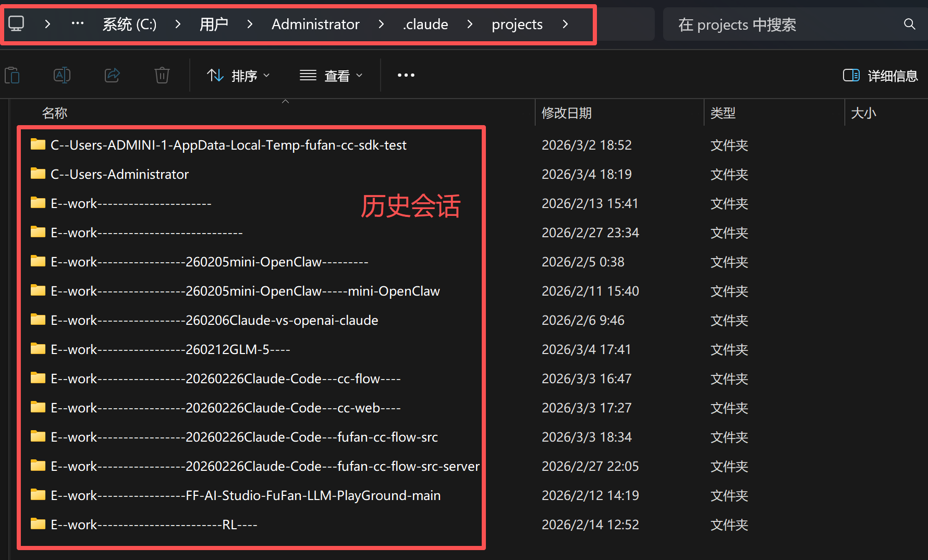Sort by 修改日期 column header

567,113
